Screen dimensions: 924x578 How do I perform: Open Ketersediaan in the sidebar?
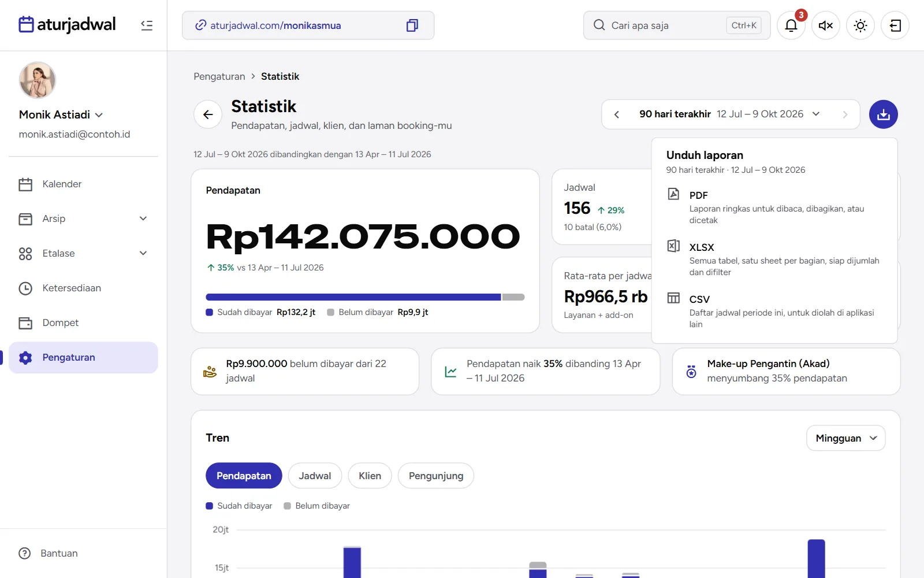tap(83, 288)
